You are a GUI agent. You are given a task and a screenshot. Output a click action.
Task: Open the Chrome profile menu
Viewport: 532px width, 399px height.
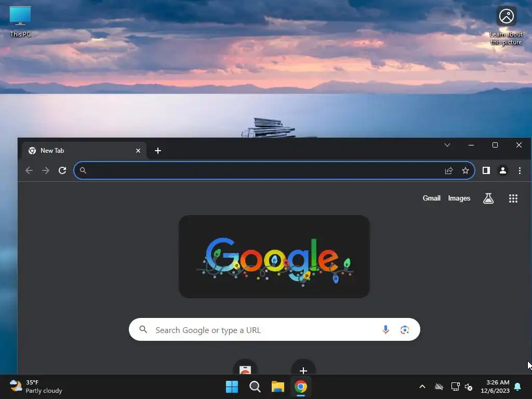(503, 170)
